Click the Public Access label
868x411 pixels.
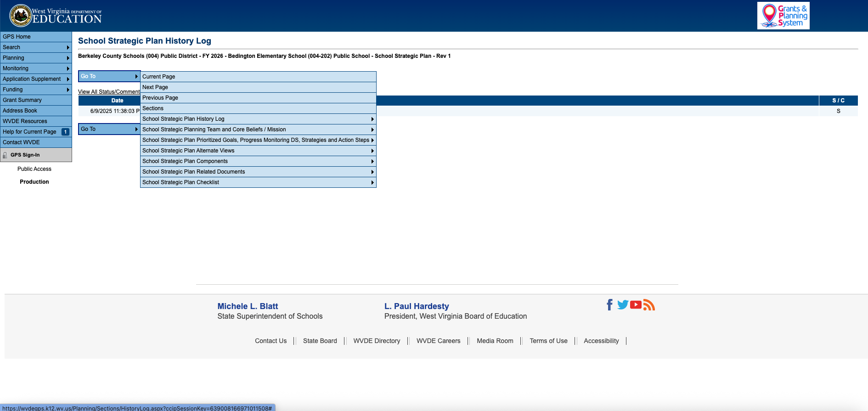tap(34, 169)
